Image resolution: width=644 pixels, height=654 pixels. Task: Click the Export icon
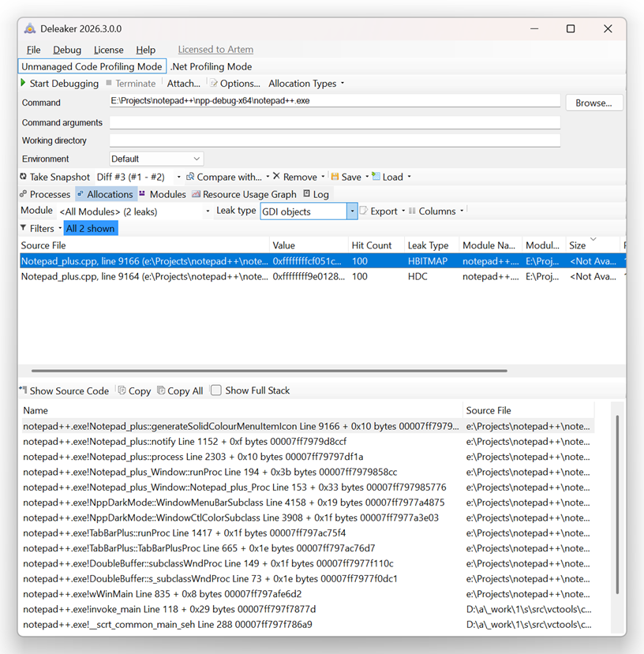[x=364, y=211]
